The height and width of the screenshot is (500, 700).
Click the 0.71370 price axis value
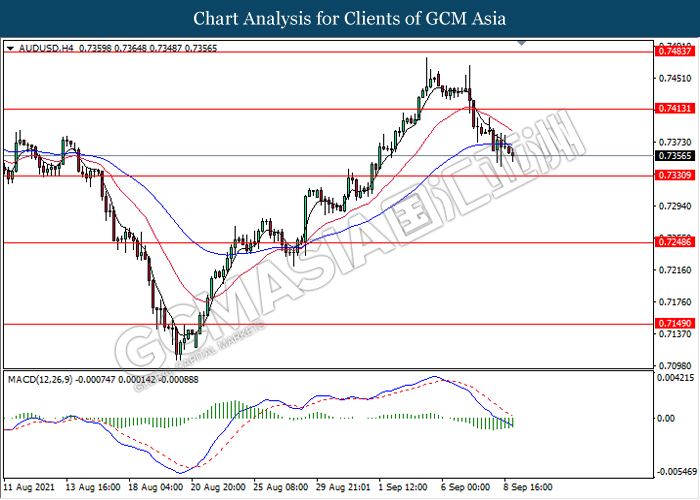(675, 334)
